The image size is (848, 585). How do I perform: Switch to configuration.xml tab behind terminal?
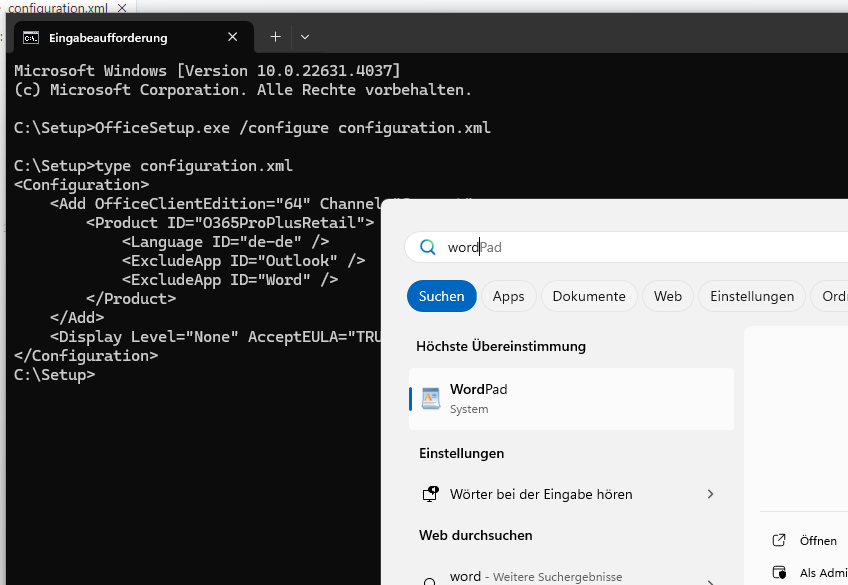57,7
